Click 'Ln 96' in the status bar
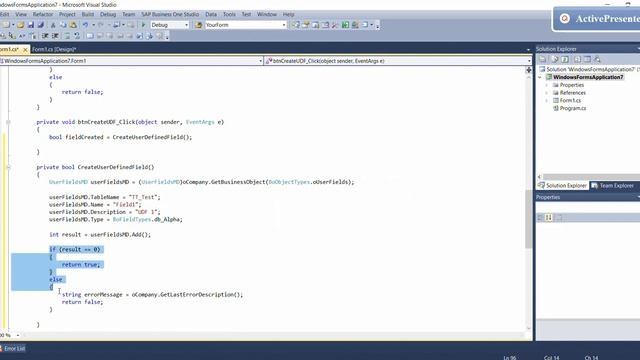Image resolution: width=640 pixels, height=360 pixels. (x=510, y=358)
